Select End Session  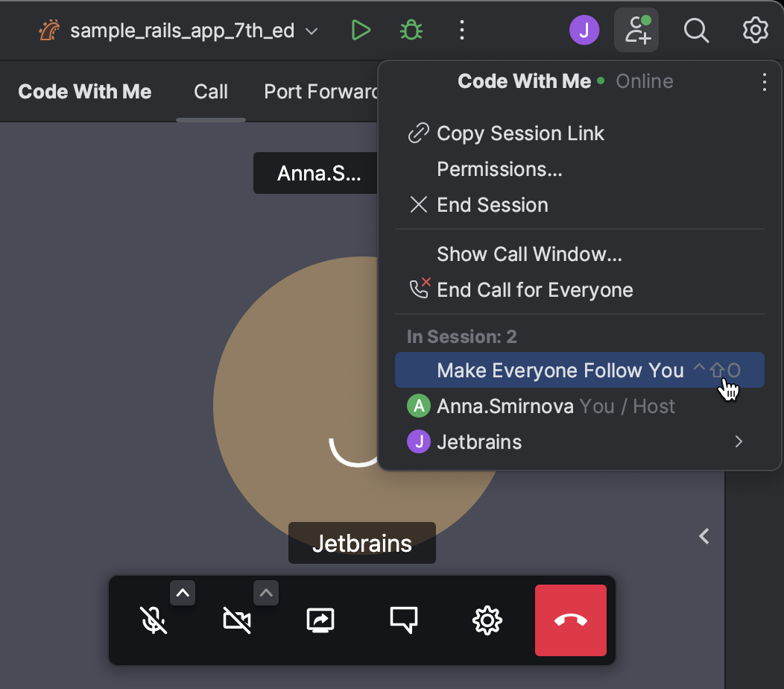pyautogui.click(x=580, y=205)
